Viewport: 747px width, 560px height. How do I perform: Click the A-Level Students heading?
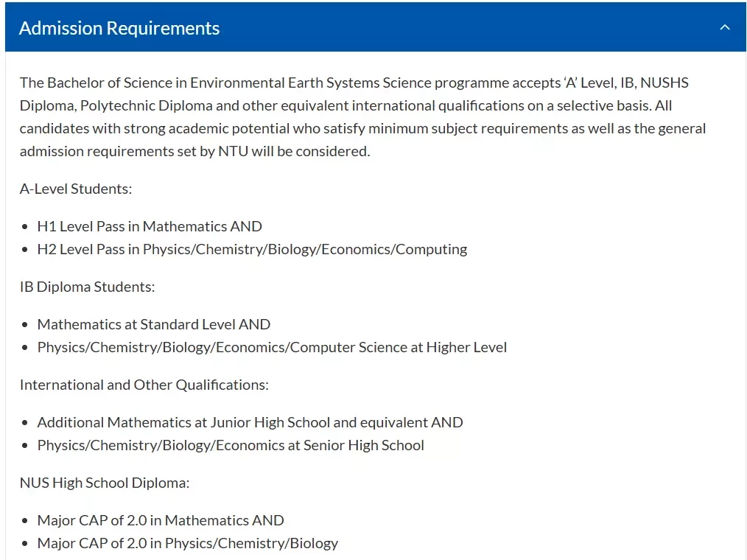pyautogui.click(x=76, y=189)
